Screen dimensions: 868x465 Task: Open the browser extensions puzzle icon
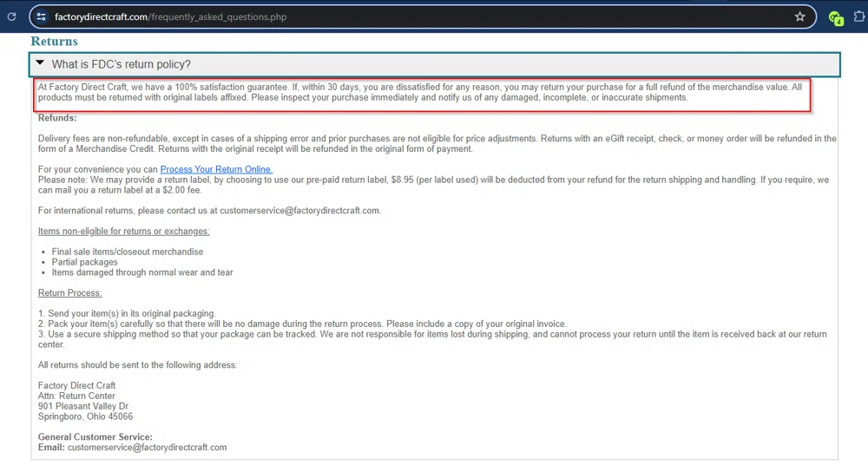861,16
